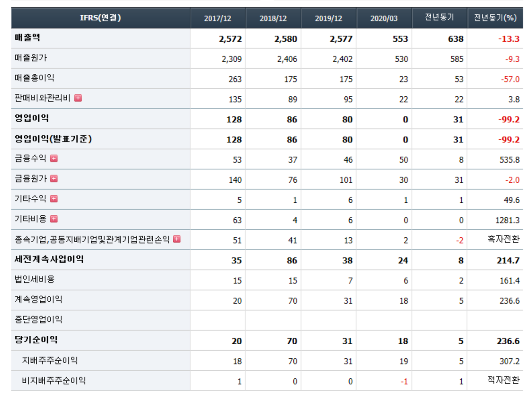Click the 2,406 매출원가 value

[x=287, y=60]
